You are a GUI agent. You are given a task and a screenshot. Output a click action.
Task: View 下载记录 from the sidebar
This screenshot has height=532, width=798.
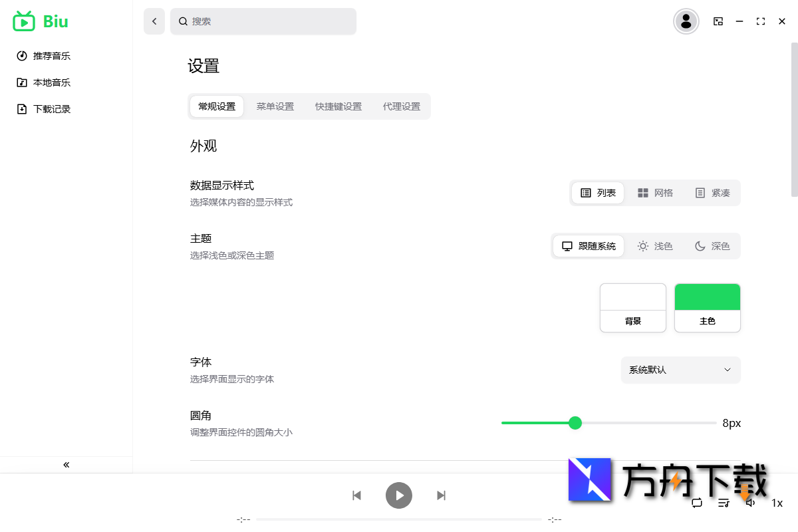(50, 109)
